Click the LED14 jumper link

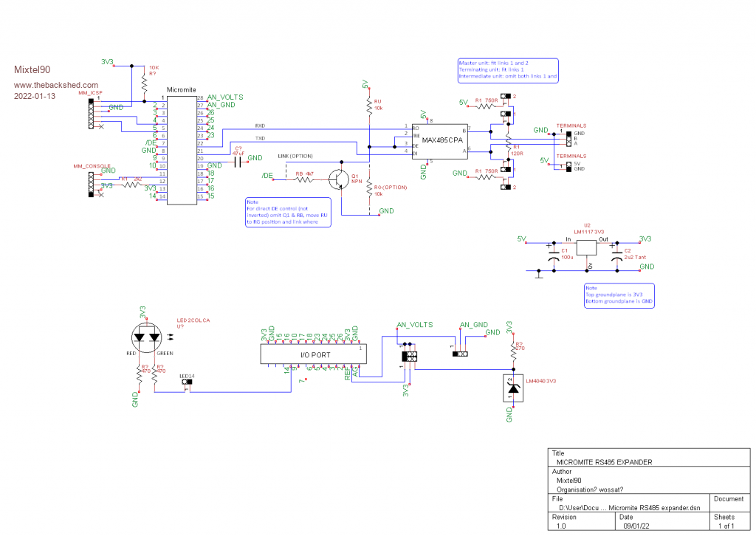tap(187, 384)
